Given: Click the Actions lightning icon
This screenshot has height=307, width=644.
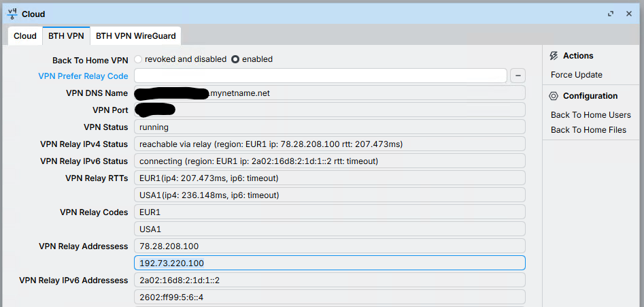Looking at the screenshot, I should [x=554, y=56].
